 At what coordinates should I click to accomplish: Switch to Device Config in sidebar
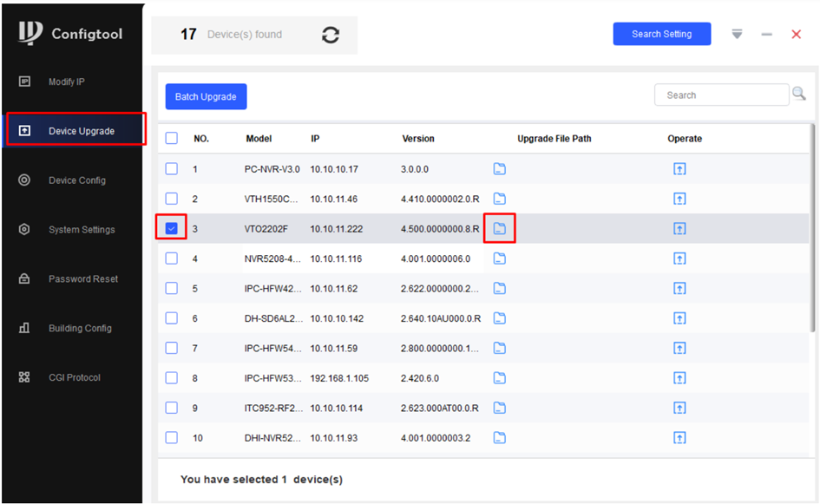point(76,180)
